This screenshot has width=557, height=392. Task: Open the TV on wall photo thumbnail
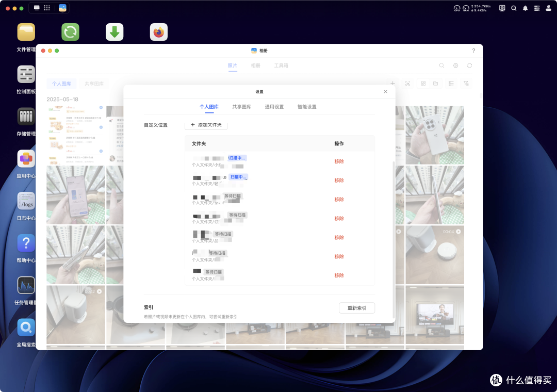(x=435, y=315)
